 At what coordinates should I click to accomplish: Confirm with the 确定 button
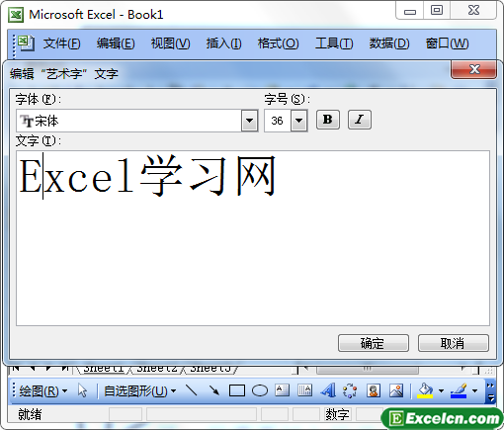coord(374,343)
